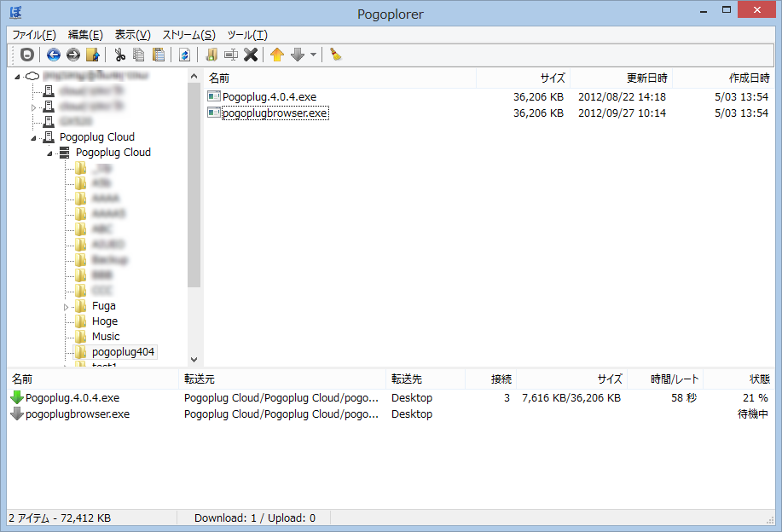782x532 pixels.
Task: Click the 状態 column header
Action: pyautogui.click(x=739, y=379)
